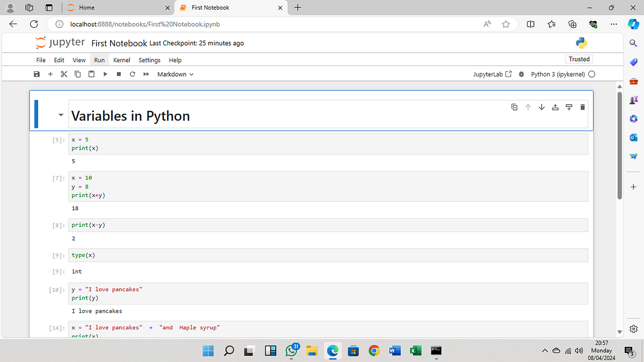Duplicate the Variables in Python cell
This screenshot has width=644, height=362.
pyautogui.click(x=514, y=107)
